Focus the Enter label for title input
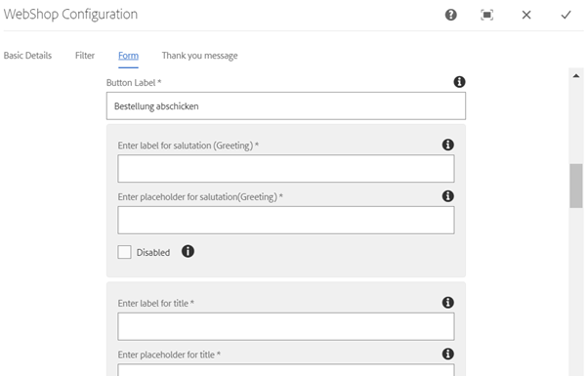 coord(286,326)
